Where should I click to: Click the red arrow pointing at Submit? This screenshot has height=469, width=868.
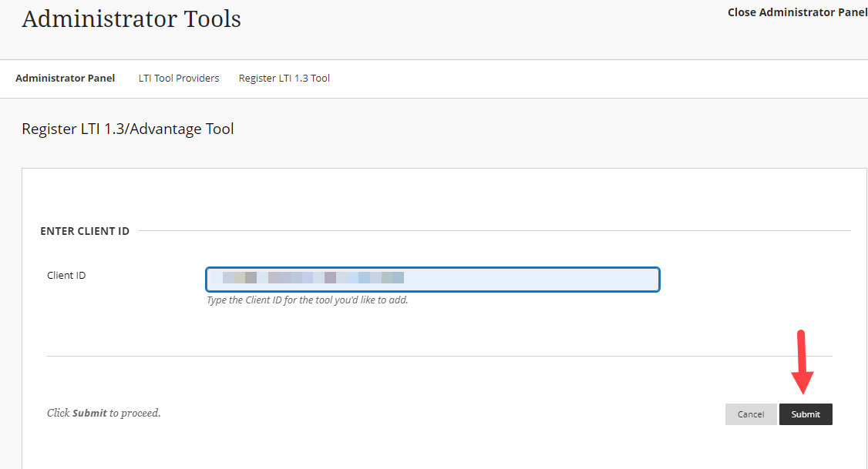point(802,362)
